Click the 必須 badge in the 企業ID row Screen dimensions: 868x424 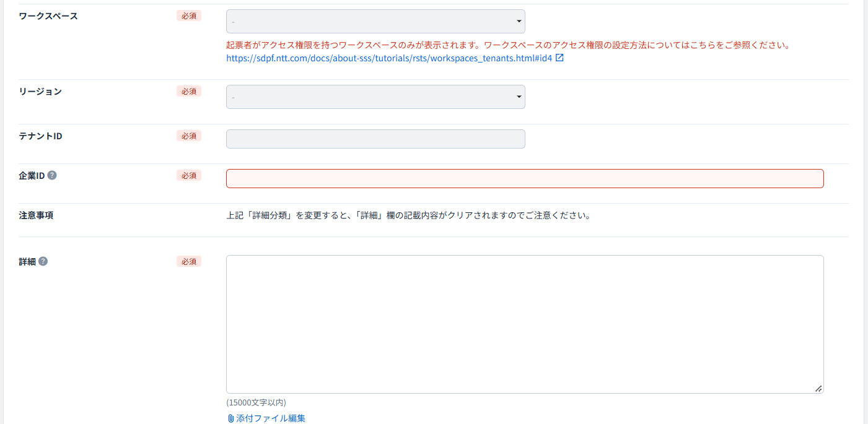[x=189, y=176]
